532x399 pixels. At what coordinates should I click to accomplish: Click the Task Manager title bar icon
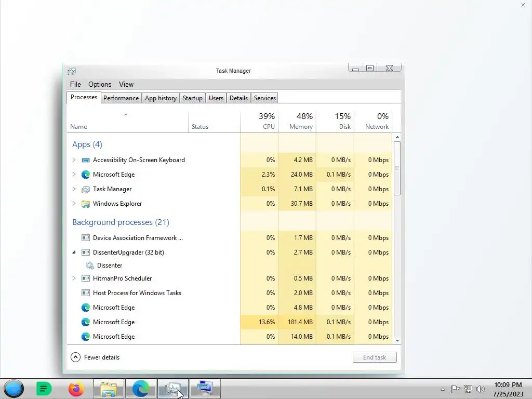pyautogui.click(x=72, y=71)
